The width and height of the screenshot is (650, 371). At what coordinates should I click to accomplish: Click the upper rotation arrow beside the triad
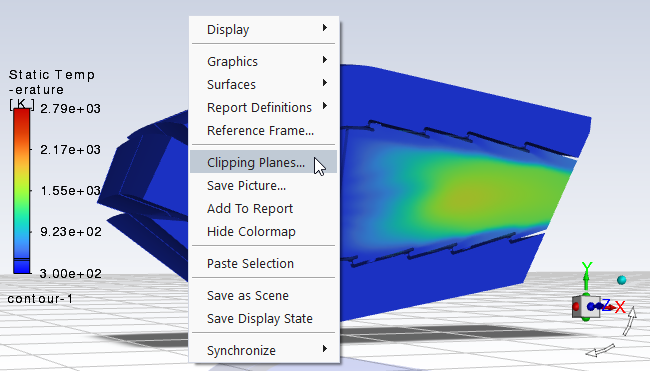point(630,321)
